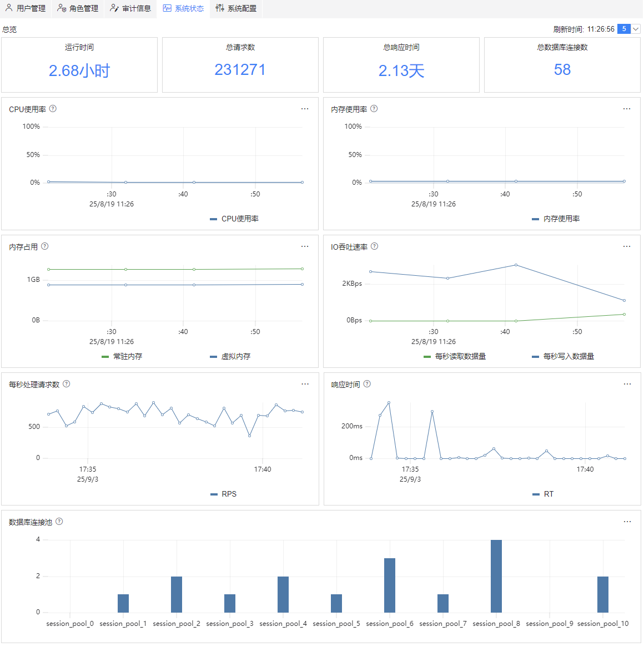
Task: Click the 内存使用率 help question icon
Action: pos(374,109)
